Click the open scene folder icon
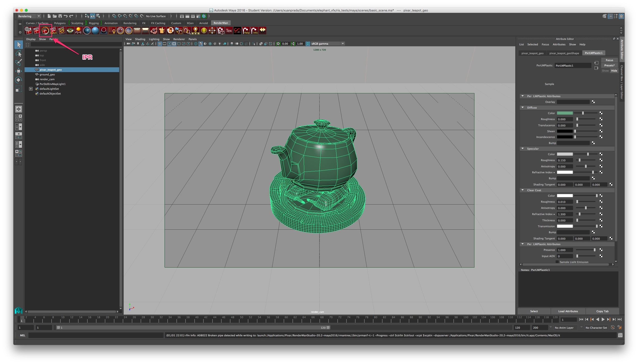Image resolution: width=638 pixels, height=364 pixels. (x=55, y=16)
